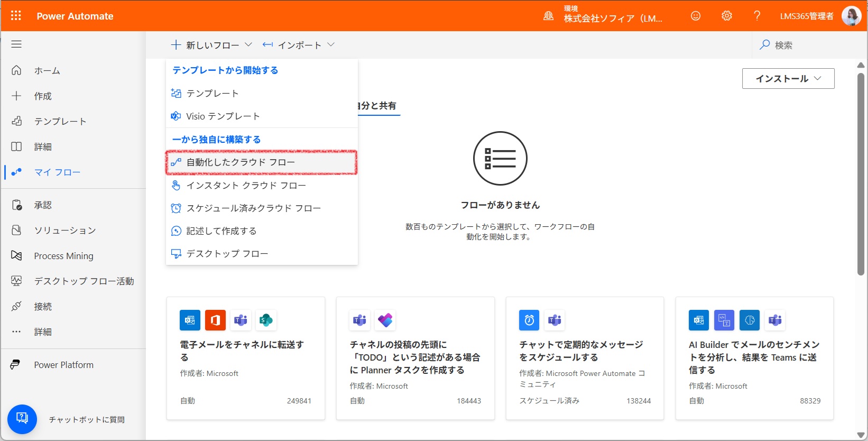This screenshot has height=441, width=868.
Task: Click the テンプレートから開始する heading
Action: point(225,70)
